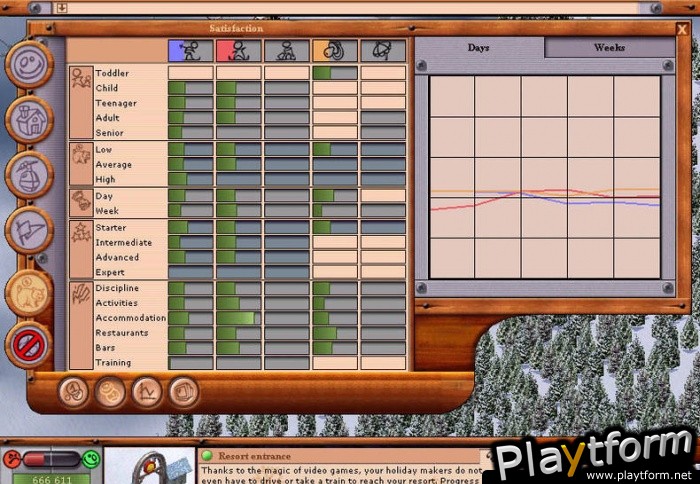Click the green happy face mood icon
The image size is (700, 484).
click(x=91, y=459)
